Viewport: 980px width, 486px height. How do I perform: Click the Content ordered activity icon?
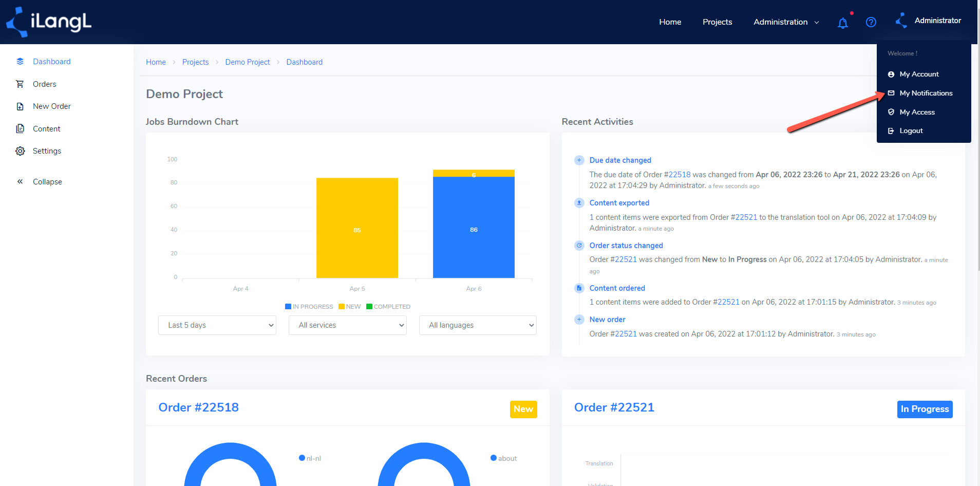tap(579, 288)
